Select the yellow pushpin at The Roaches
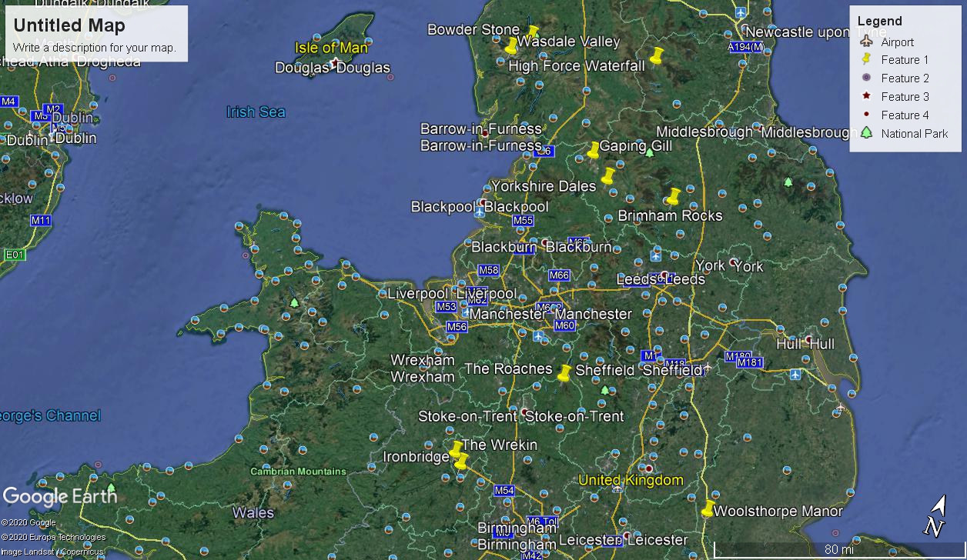 tap(564, 374)
